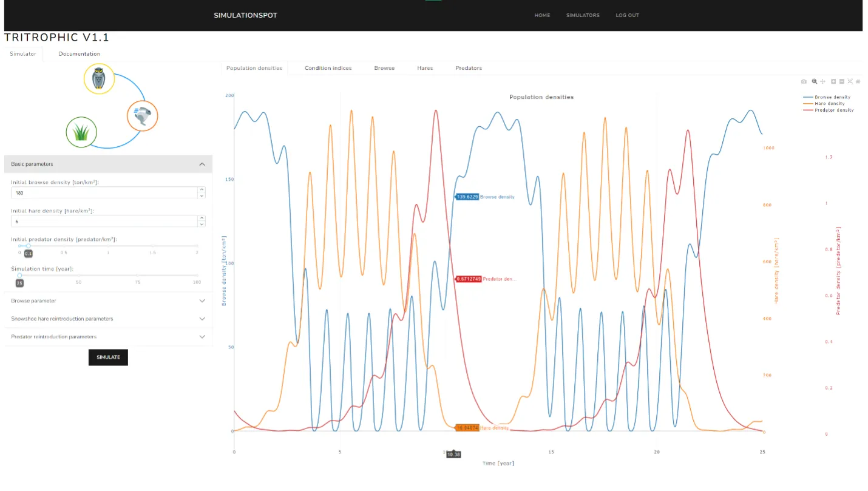The image size is (868, 491).
Task: Set predator density slider to 1
Action: 108,246
